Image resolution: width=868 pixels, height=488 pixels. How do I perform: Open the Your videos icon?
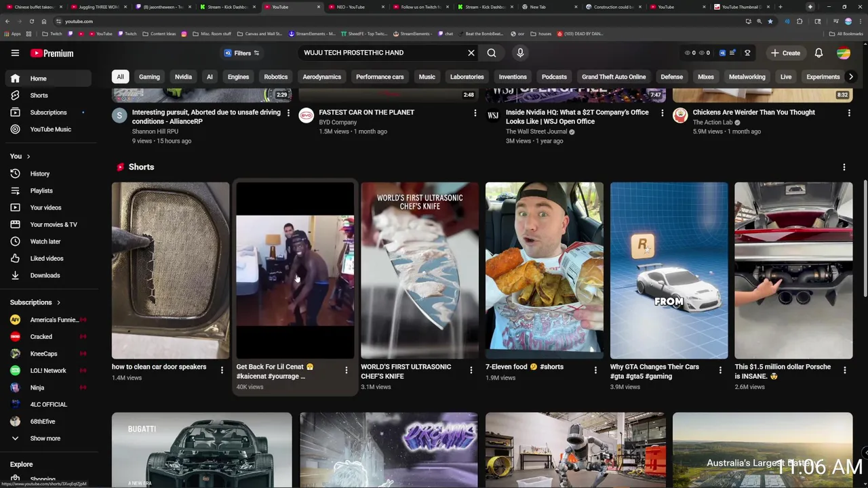15,207
